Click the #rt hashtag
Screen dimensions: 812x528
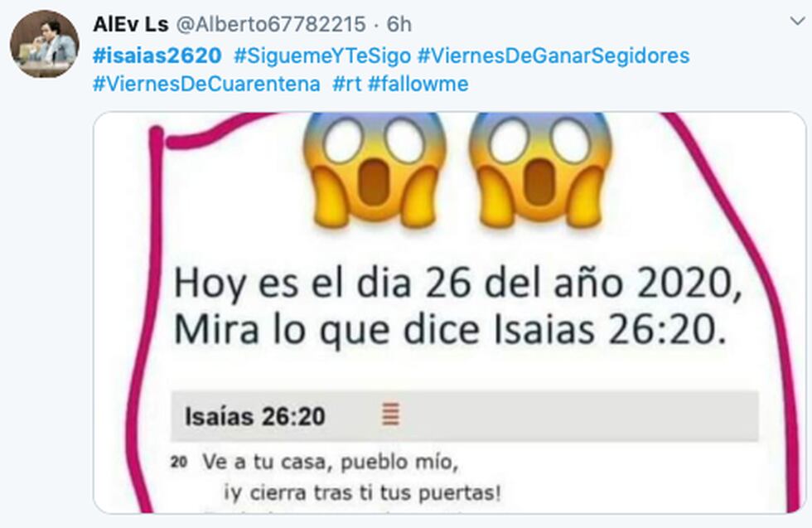pyautogui.click(x=346, y=84)
